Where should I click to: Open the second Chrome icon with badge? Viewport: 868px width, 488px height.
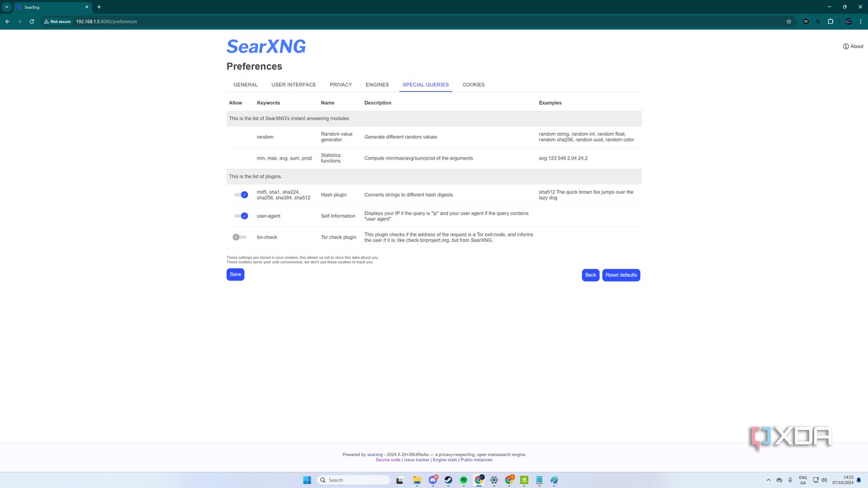509,480
